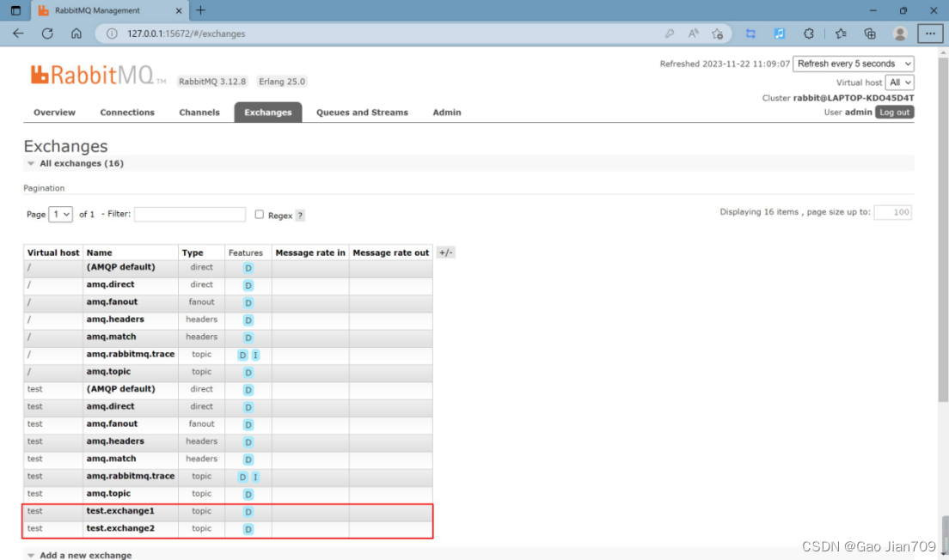
Task: Open the browser settings and more menu
Action: [x=930, y=33]
